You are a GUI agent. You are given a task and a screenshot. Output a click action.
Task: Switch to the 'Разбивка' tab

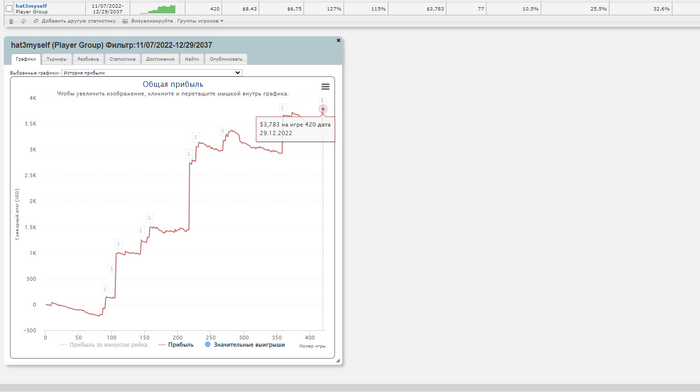point(88,59)
